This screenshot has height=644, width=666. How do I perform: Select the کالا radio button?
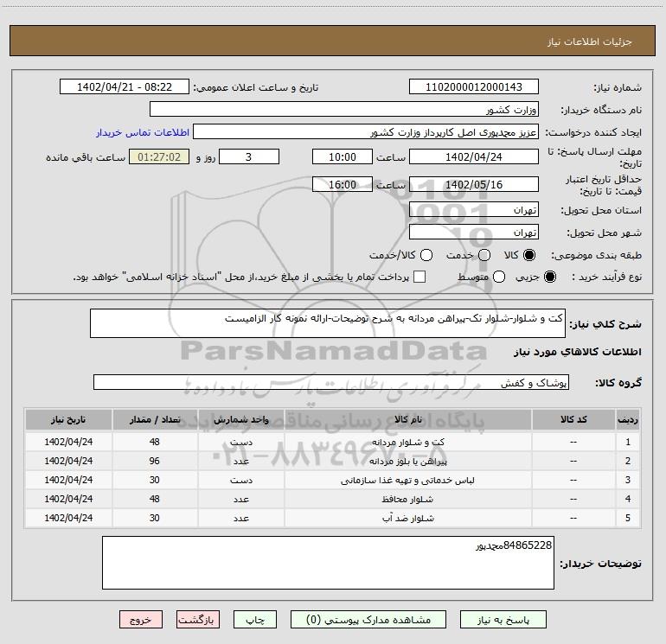pyautogui.click(x=529, y=255)
